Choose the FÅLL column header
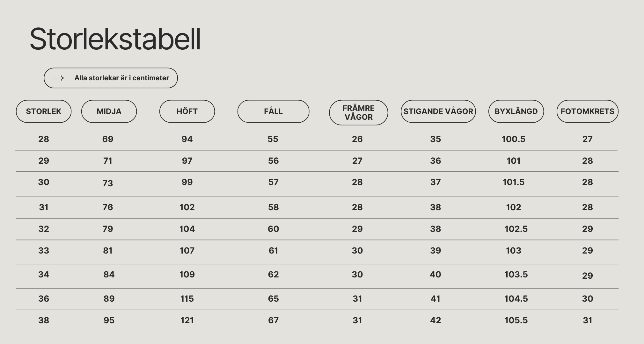This screenshot has height=344, width=644. (273, 111)
